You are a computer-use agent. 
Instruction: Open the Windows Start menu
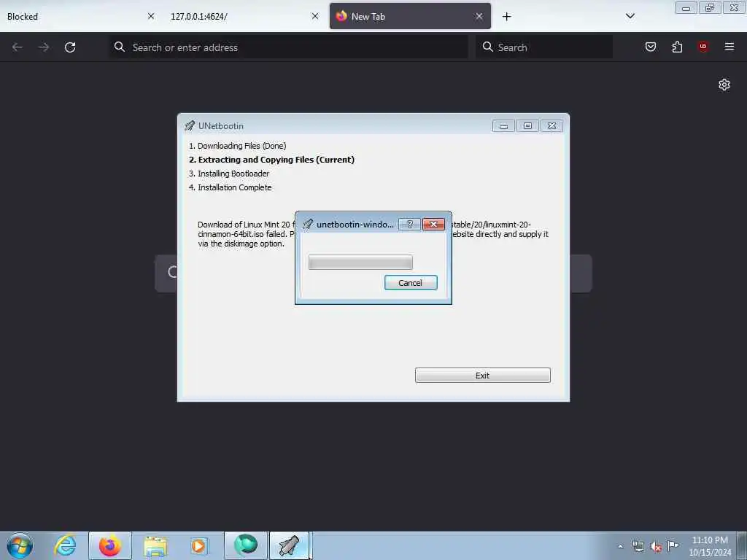click(x=20, y=545)
